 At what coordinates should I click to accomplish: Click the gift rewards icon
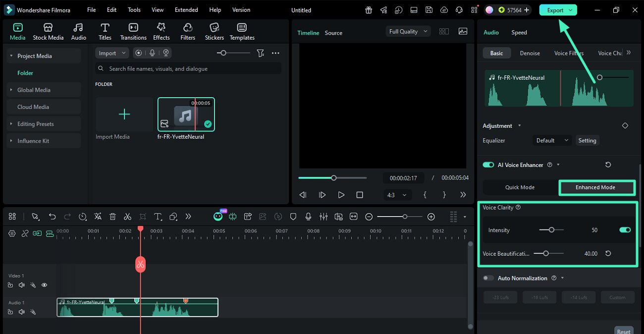tap(369, 10)
